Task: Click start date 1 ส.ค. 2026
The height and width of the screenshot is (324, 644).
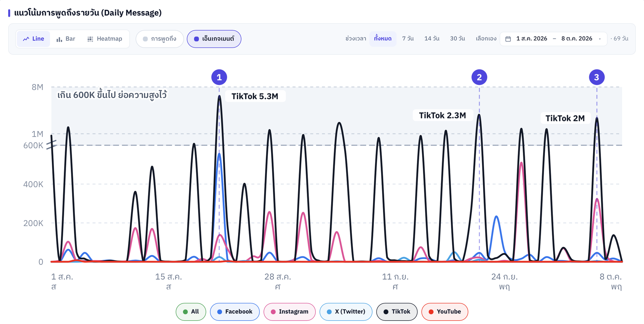Action: click(532, 38)
